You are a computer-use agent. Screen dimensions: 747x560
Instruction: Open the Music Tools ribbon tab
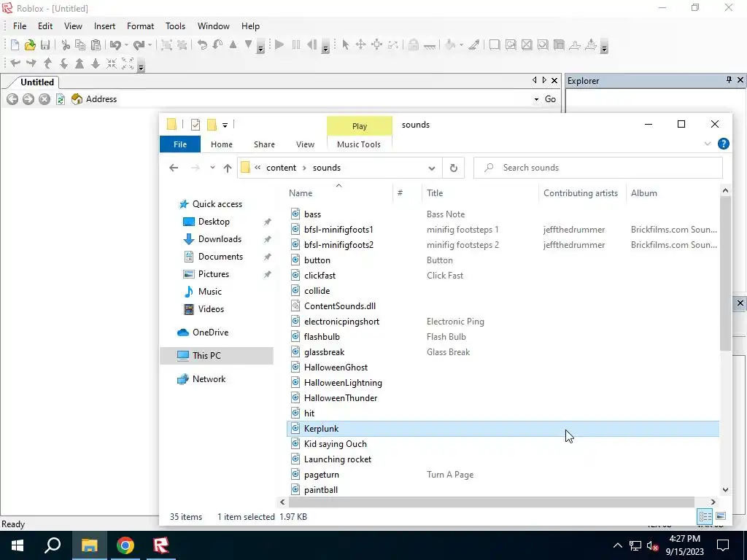click(359, 144)
